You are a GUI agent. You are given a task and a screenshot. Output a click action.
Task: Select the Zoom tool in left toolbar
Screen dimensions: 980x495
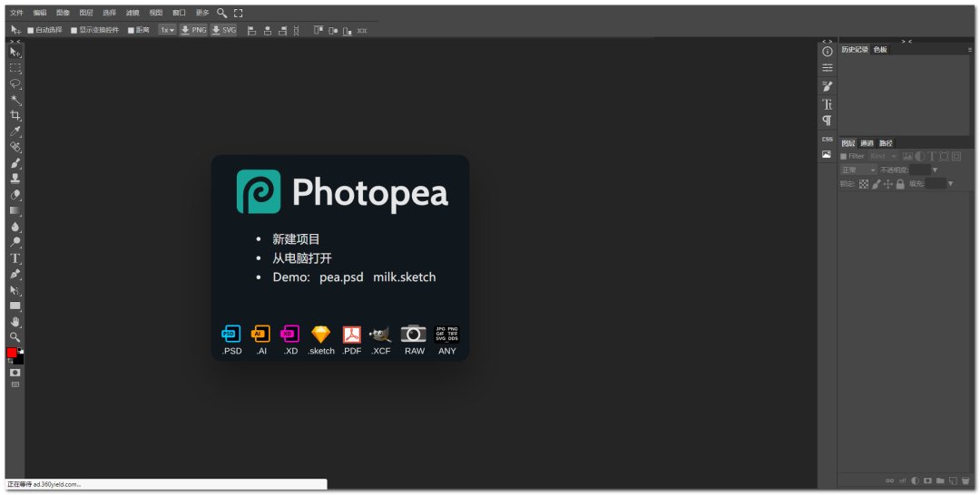point(15,337)
